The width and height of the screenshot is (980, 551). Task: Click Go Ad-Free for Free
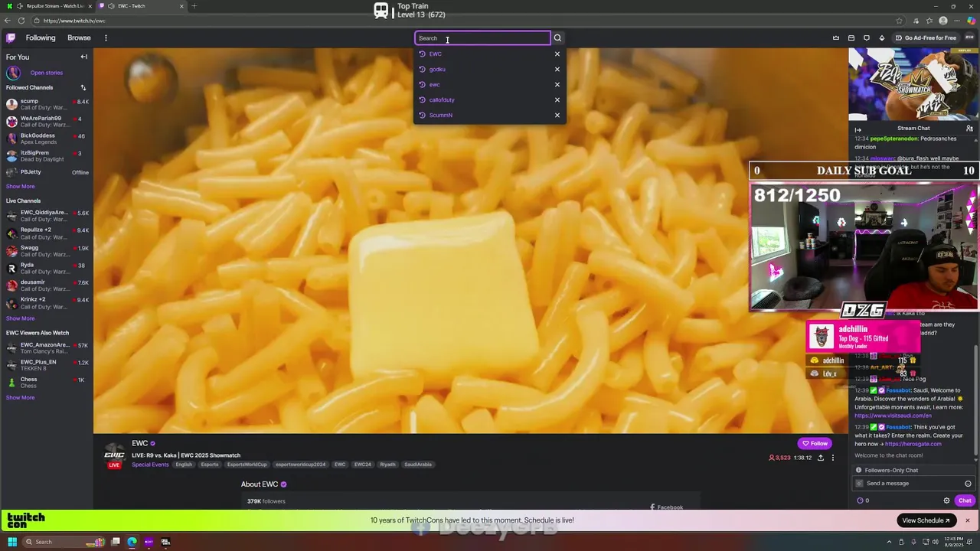(x=926, y=37)
